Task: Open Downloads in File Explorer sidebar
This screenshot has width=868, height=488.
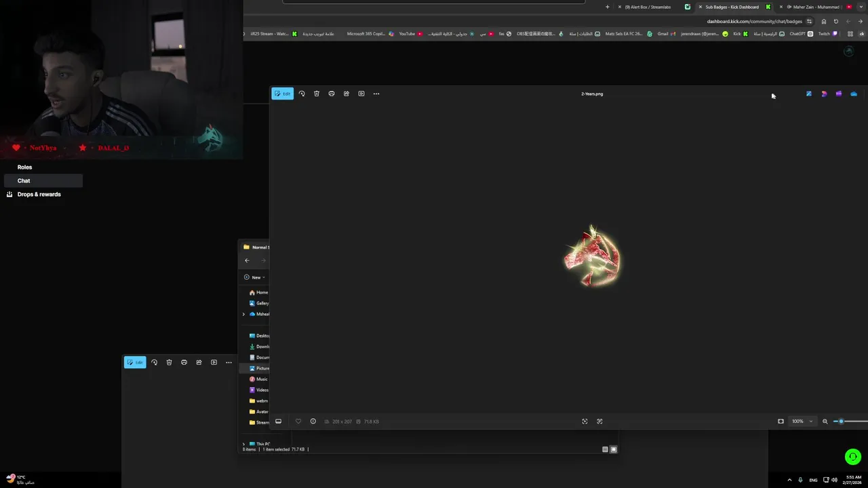Action: pos(259,346)
